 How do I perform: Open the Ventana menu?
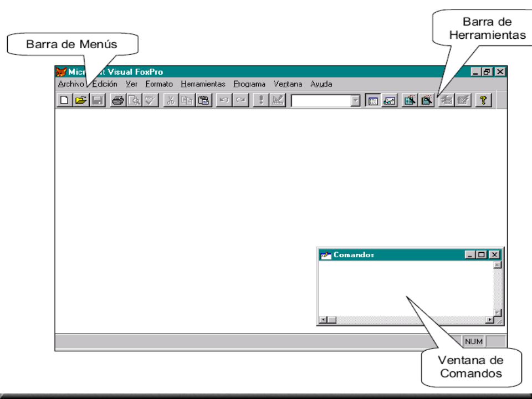(288, 84)
